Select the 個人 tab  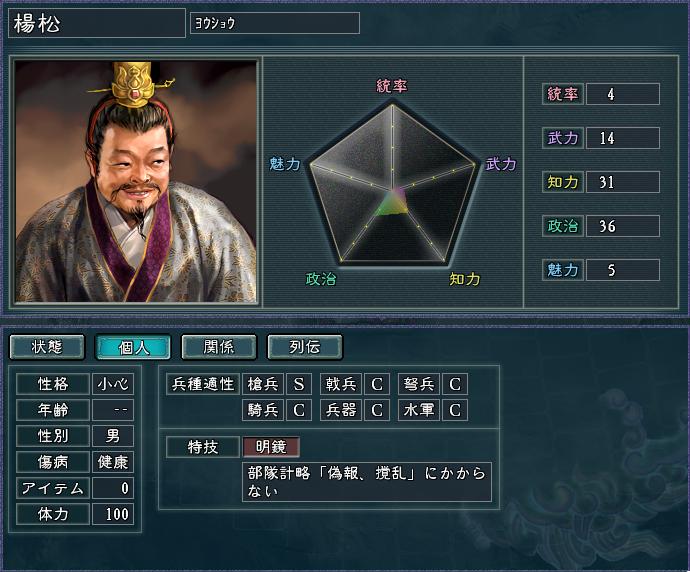[133, 347]
